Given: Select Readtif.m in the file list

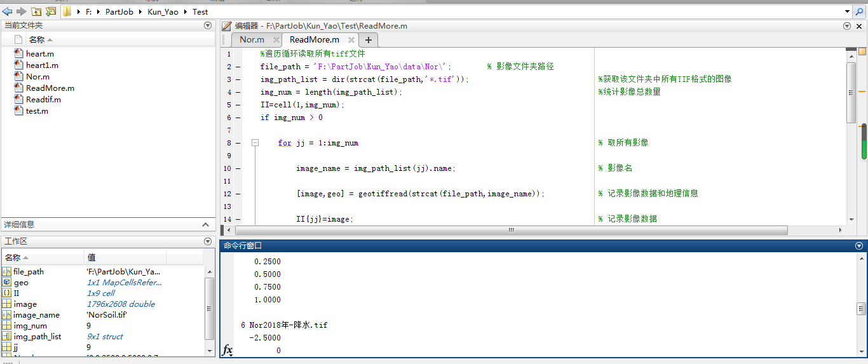Looking at the screenshot, I should [x=43, y=100].
